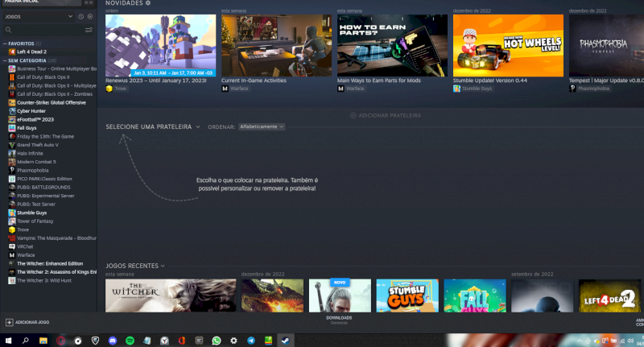Open the Alfabeticamente sort dropdown
The width and height of the screenshot is (644, 347).
(x=262, y=127)
